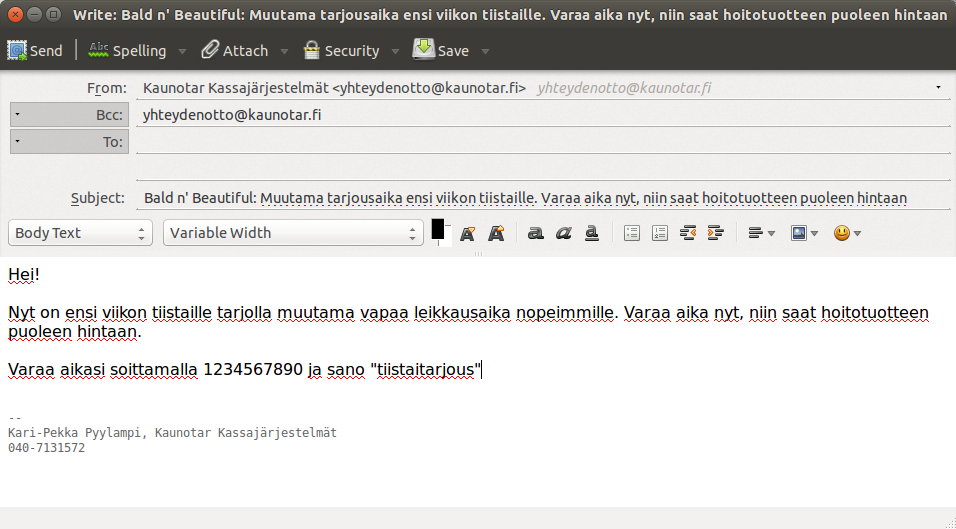This screenshot has height=529, width=956.
Task: Apply bulleted list formatting
Action: (x=631, y=233)
